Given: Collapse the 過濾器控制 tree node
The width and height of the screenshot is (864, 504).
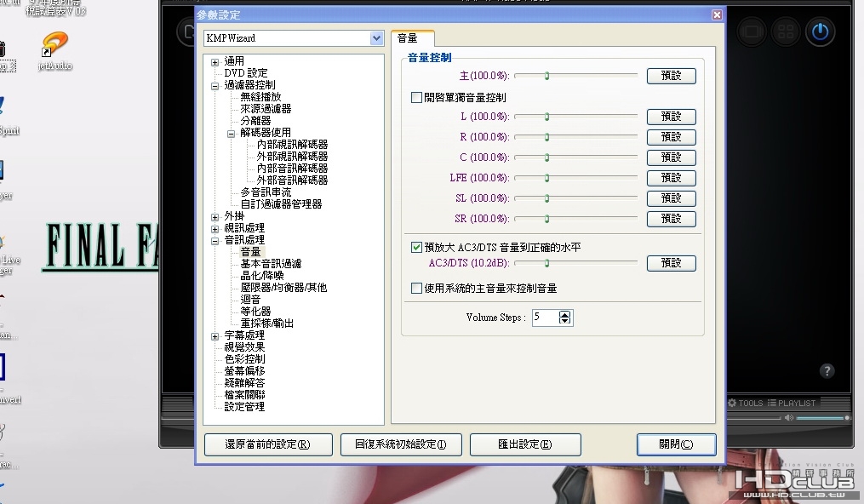Looking at the screenshot, I should (x=215, y=86).
